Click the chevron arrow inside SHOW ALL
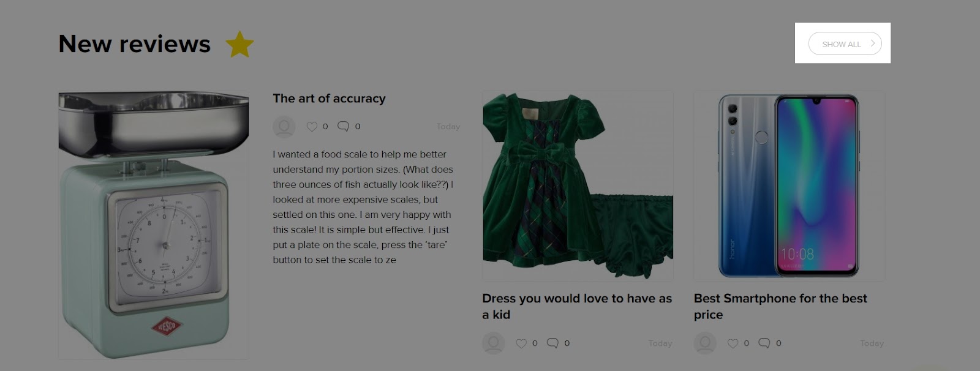This screenshot has height=371, width=980. 873,43
